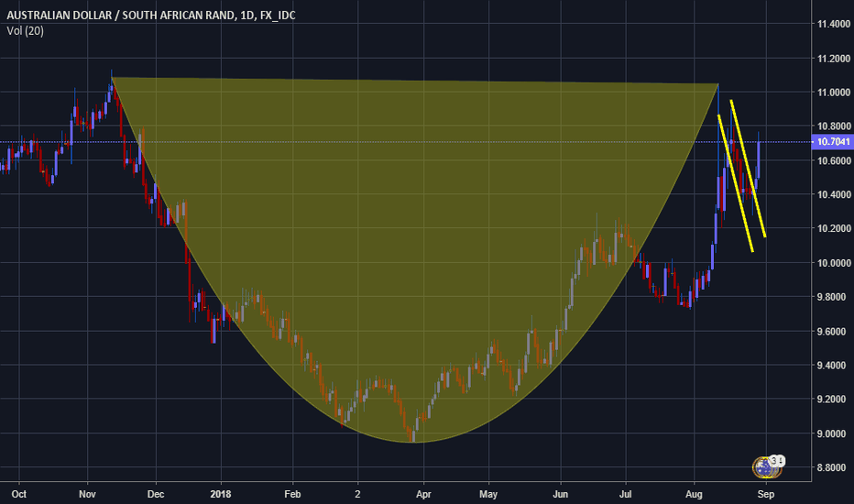This screenshot has width=854, height=504.
Task: Click the "9.6000" price axis label
Action: [x=833, y=332]
